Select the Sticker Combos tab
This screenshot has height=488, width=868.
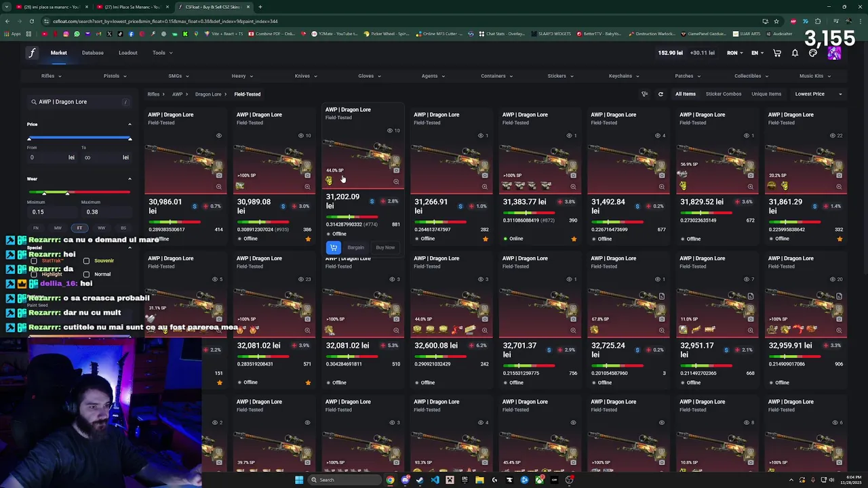click(x=724, y=94)
